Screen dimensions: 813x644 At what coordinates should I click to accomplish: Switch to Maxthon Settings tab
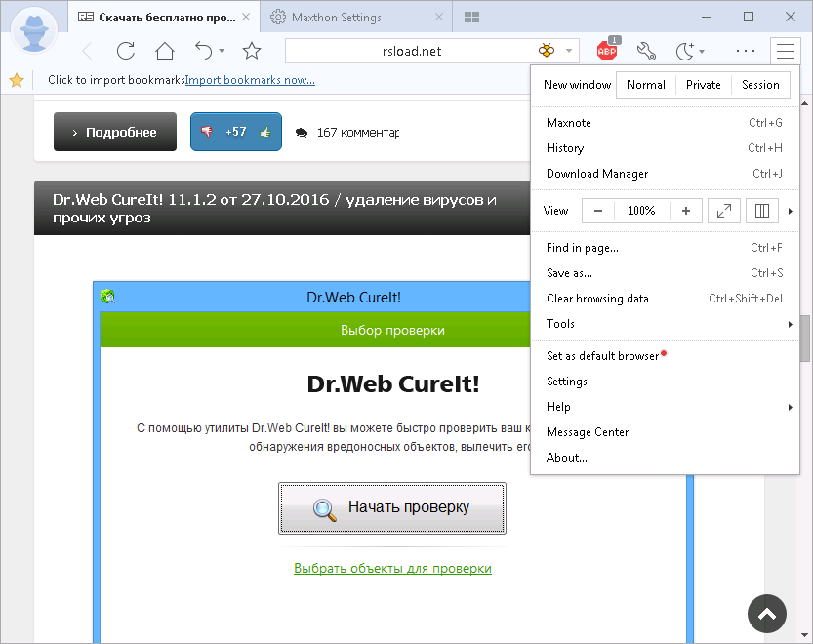pyautogui.click(x=355, y=18)
